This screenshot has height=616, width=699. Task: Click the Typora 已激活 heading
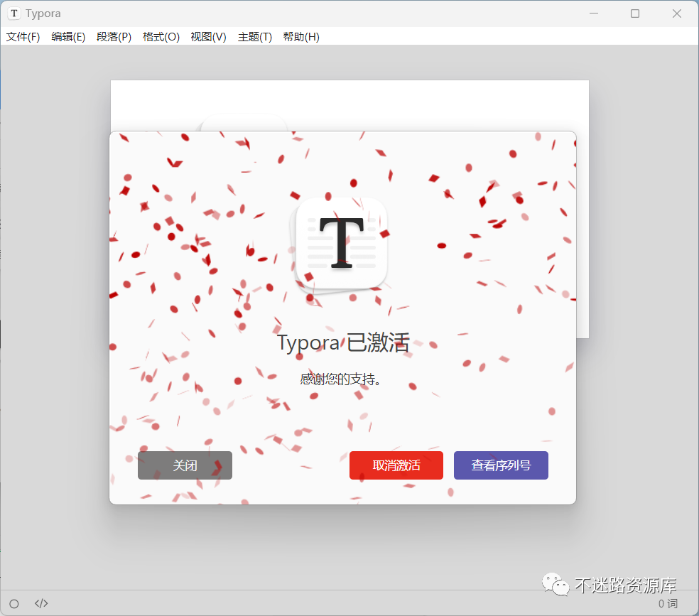point(343,342)
